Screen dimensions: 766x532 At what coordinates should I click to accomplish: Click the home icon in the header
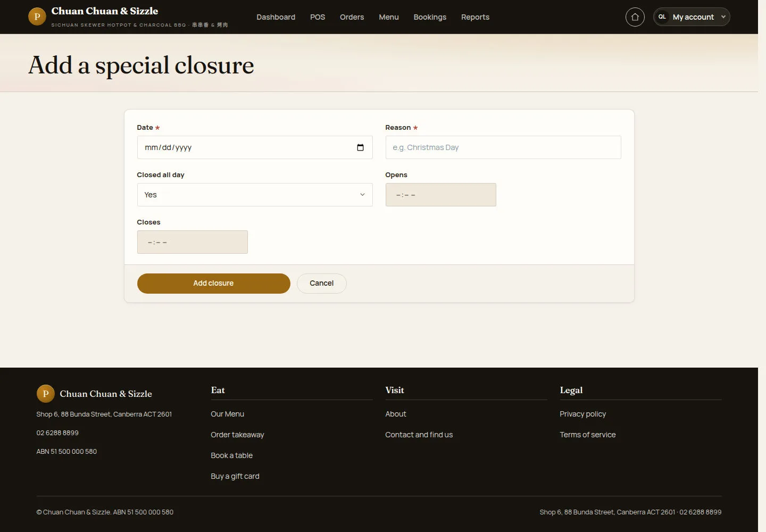[635, 17]
